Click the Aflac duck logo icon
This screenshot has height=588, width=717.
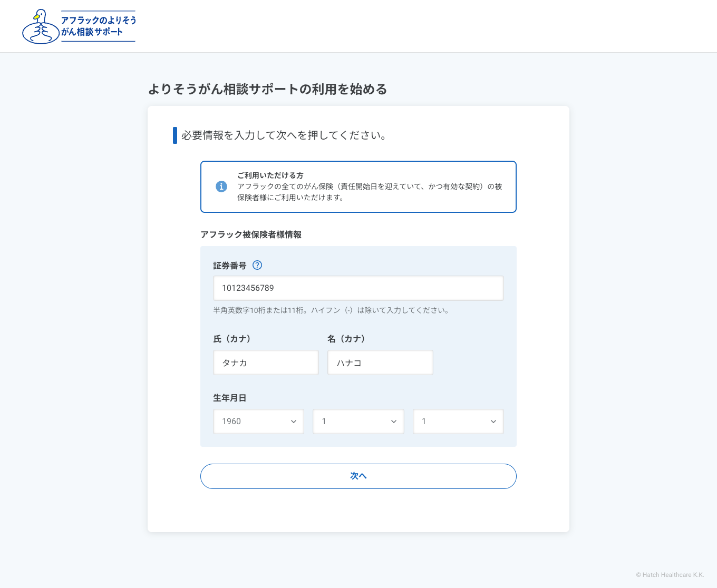point(40,25)
